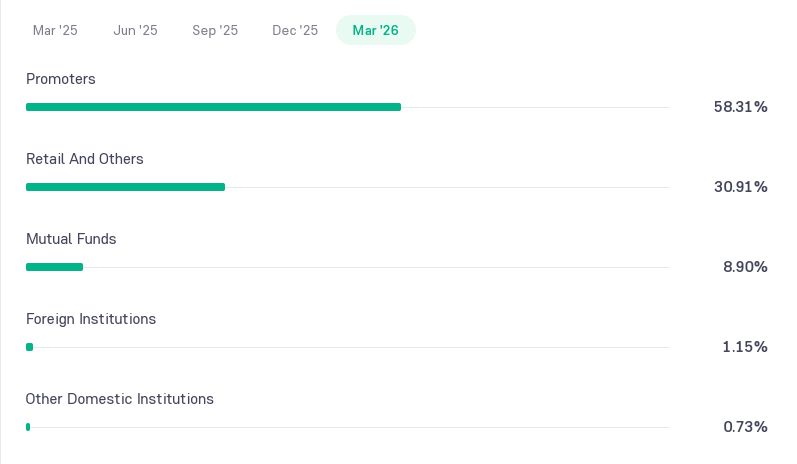This screenshot has width=797, height=464.
Task: Select the Other Domestic Institutions label
Action: (x=119, y=399)
